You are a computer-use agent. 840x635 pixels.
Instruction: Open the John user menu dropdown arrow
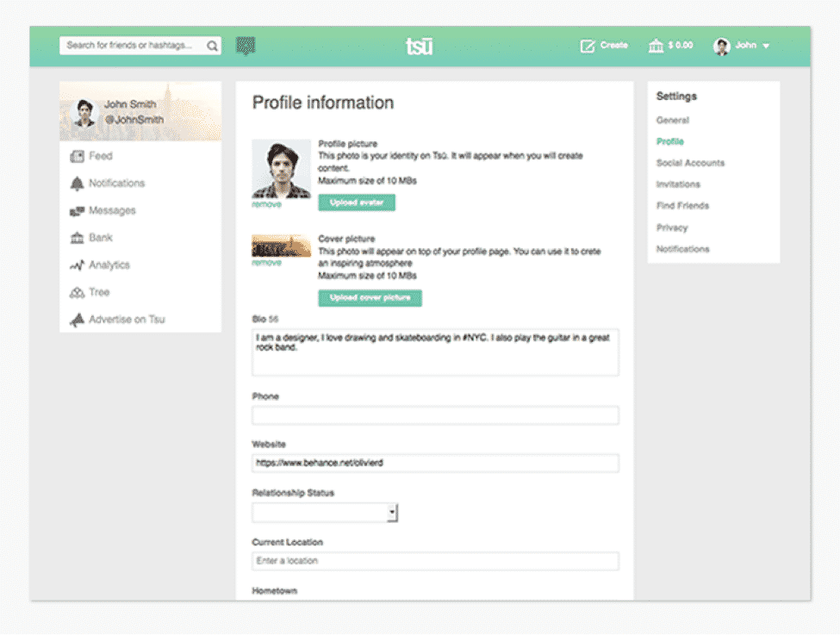click(766, 47)
